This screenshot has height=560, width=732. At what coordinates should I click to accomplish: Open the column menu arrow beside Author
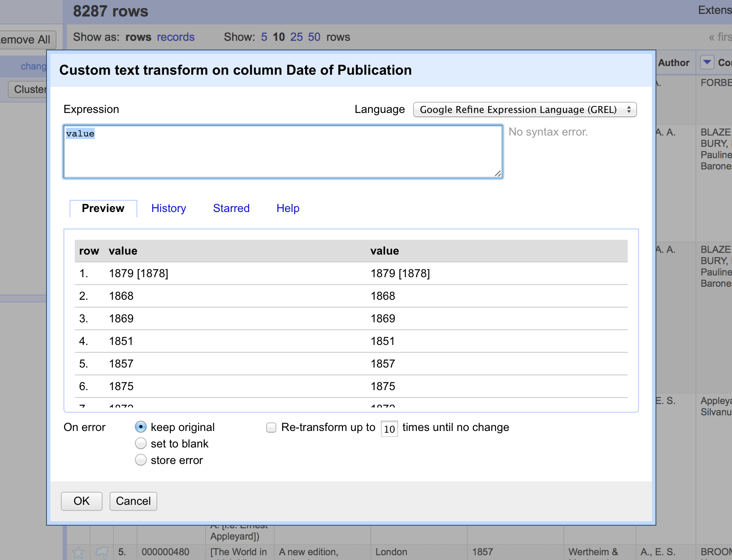[707, 63]
